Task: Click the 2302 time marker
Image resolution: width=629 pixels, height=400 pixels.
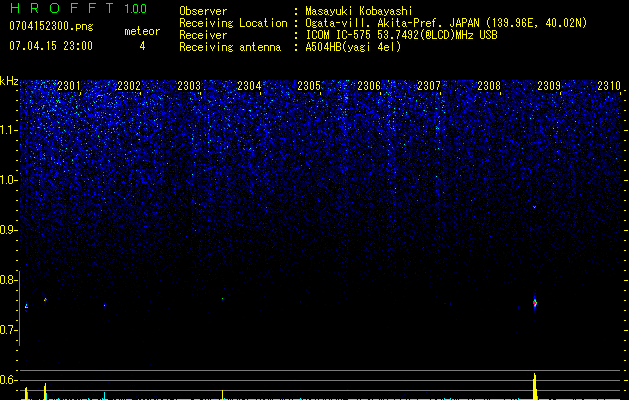Action: click(x=129, y=85)
